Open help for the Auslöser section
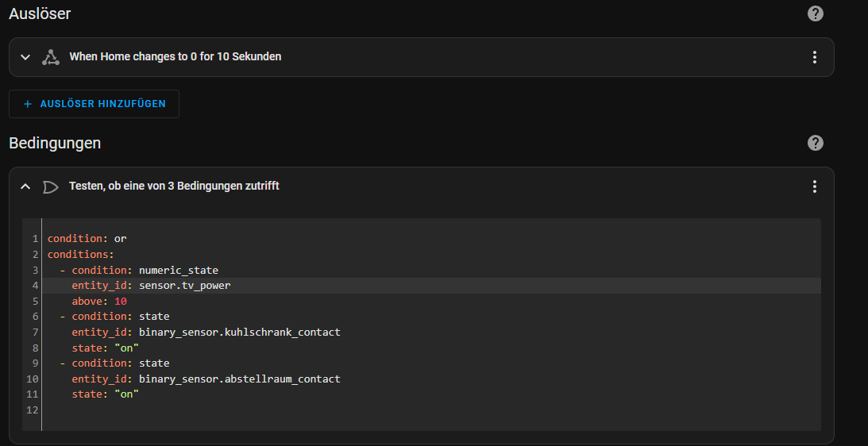The width and height of the screenshot is (868, 446). (815, 13)
